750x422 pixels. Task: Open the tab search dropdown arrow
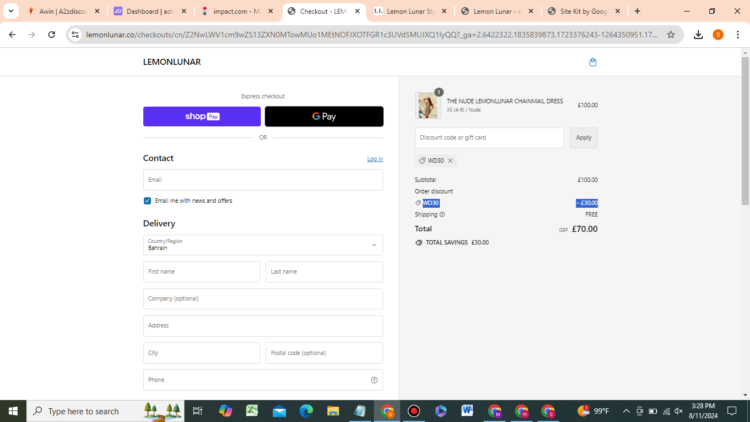11,11
